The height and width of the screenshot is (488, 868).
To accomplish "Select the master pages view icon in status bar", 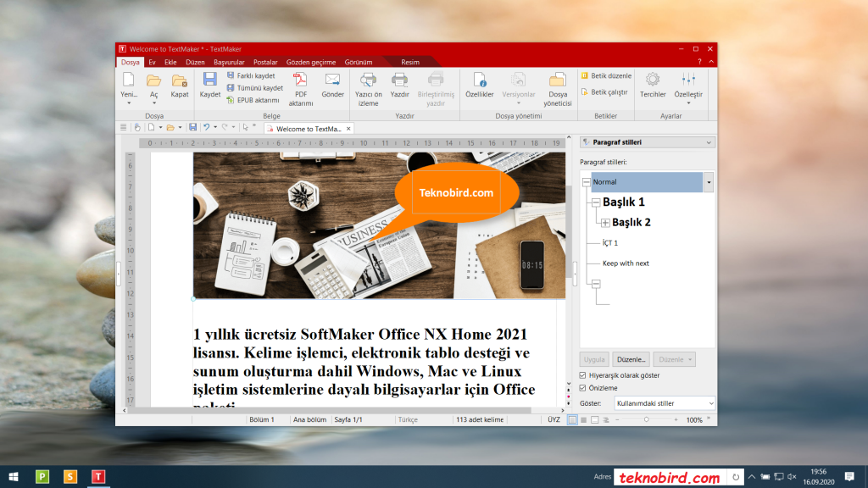I will tap(583, 420).
